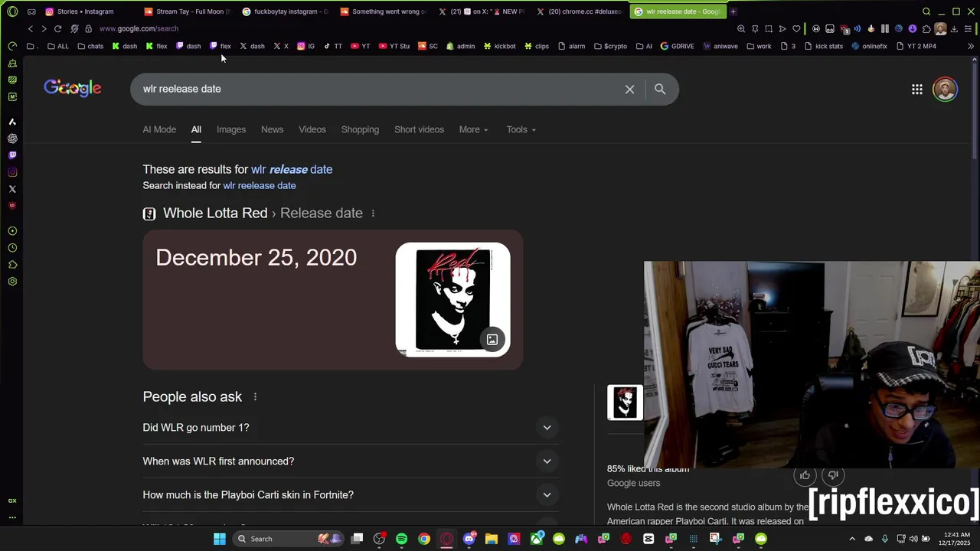The height and width of the screenshot is (551, 980).
Task: Open the chats bookmarks folder
Action: pos(90,46)
